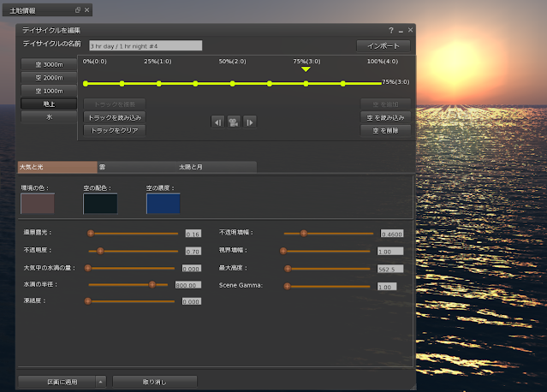Close the 土地情報 panel
Screen dimensions: 547x392
click(86, 10)
